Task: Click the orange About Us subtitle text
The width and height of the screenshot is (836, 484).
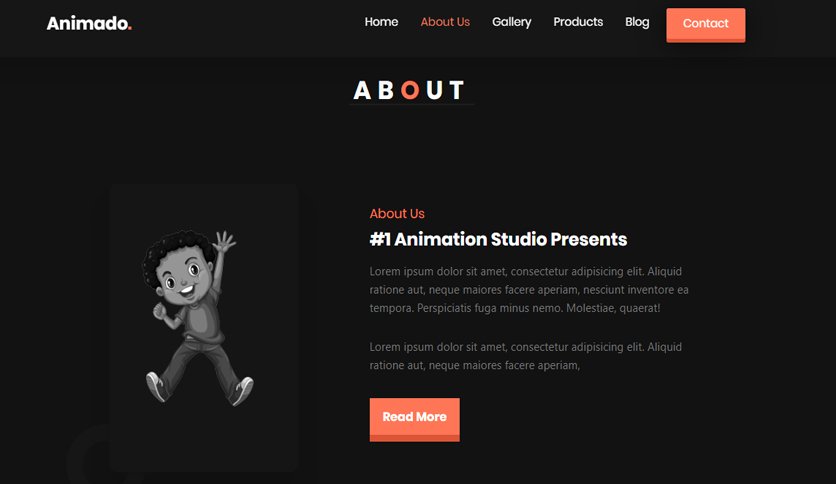Action: coord(397,213)
